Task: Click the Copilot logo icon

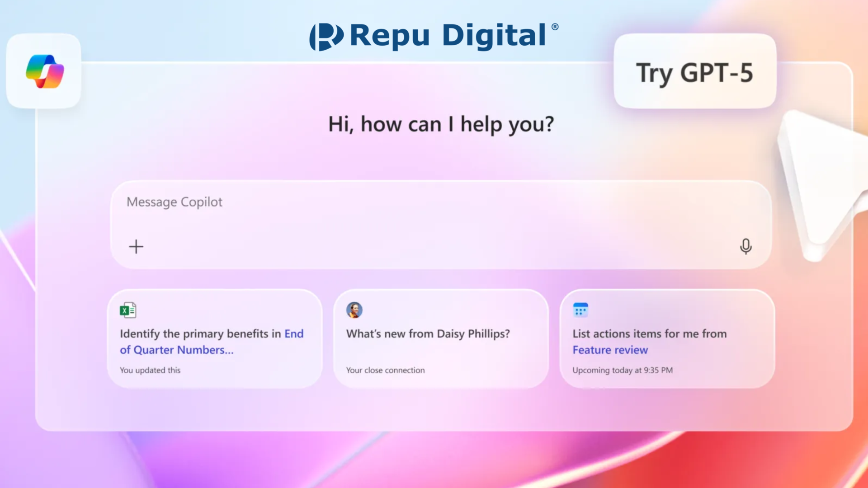Action: point(45,71)
